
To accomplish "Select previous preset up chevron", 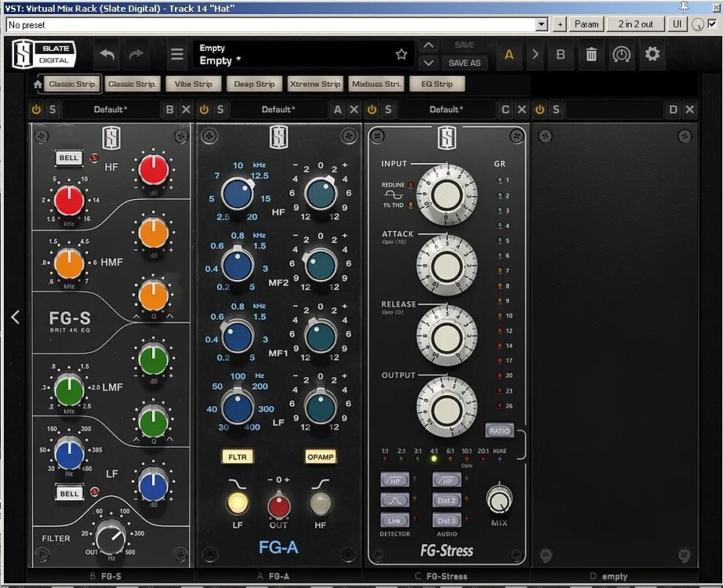I will point(428,45).
